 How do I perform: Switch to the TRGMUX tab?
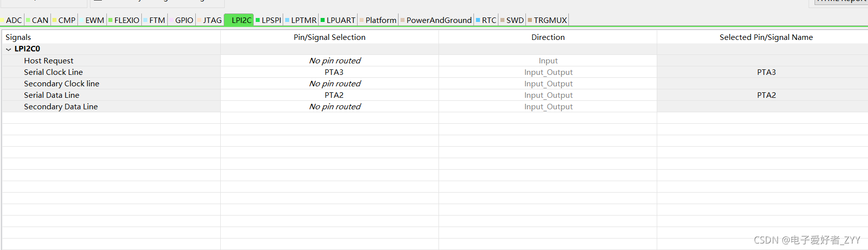(x=548, y=20)
